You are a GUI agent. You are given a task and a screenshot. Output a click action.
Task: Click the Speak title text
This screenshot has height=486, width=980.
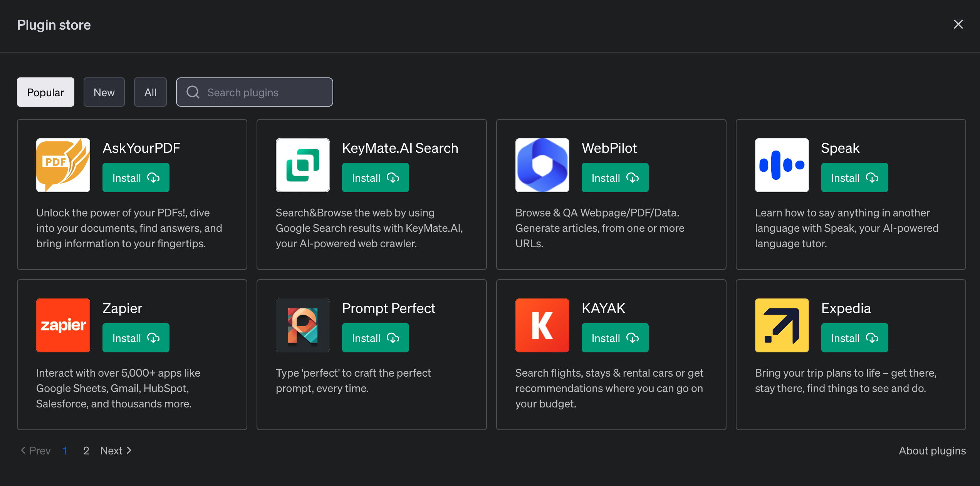(x=840, y=148)
